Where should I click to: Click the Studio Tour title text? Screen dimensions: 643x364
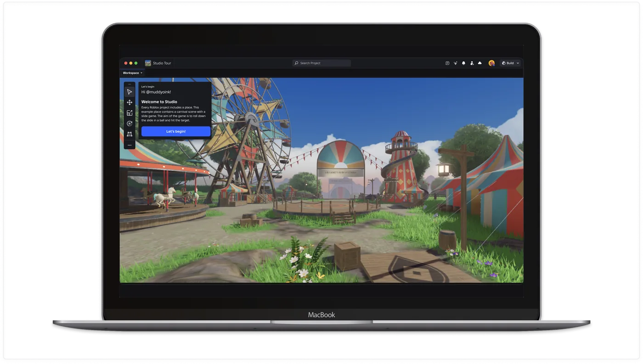click(x=162, y=63)
